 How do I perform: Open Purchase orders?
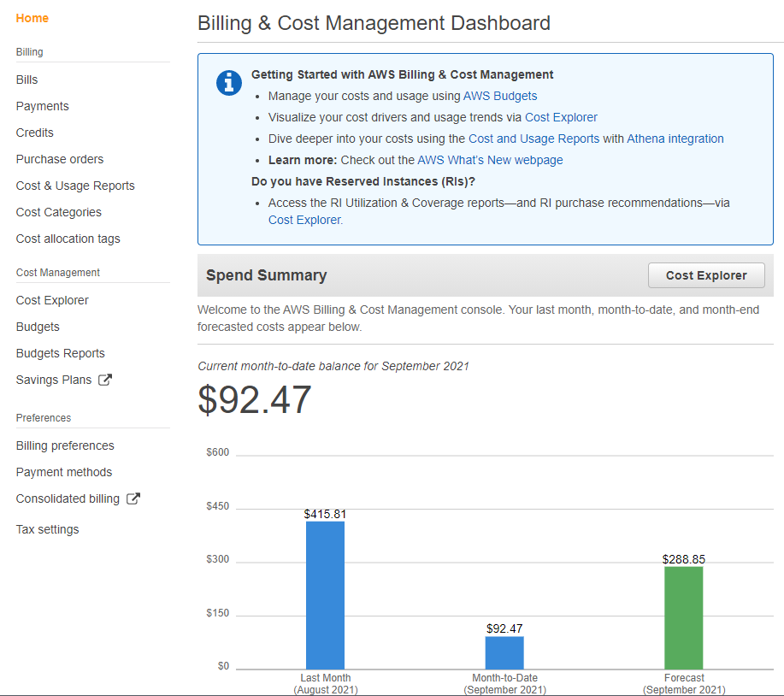coord(59,158)
